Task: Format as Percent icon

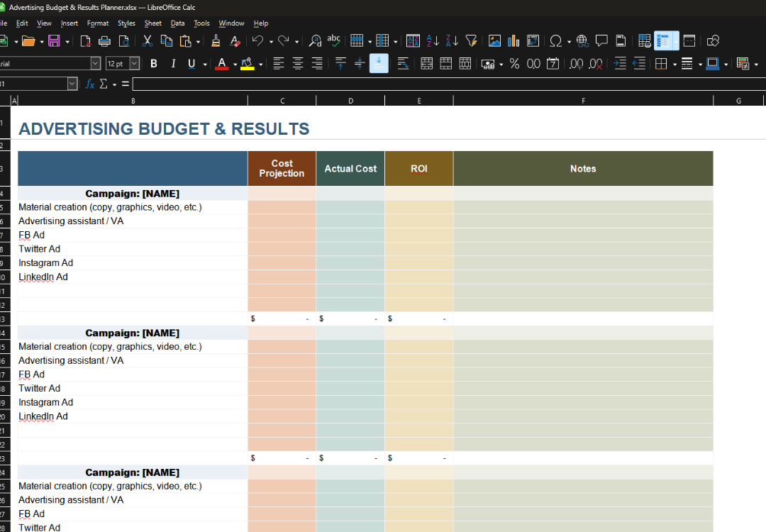Action: click(x=514, y=64)
